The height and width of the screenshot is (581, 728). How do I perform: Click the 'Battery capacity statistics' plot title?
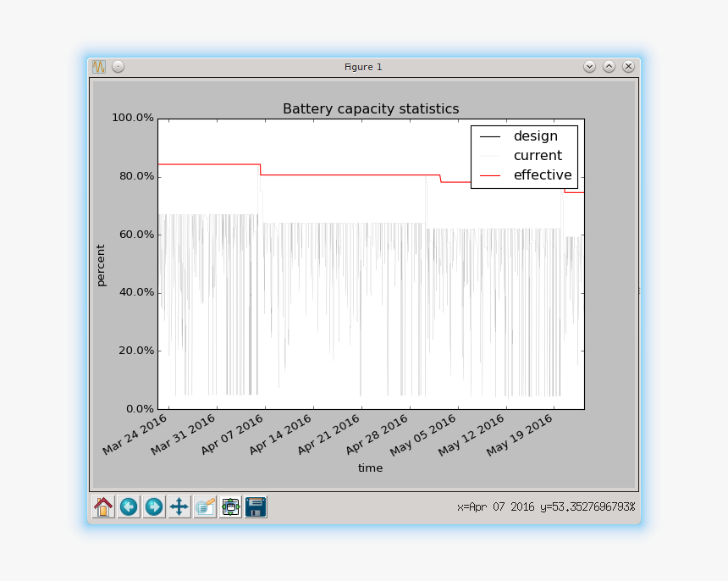pyautogui.click(x=371, y=108)
